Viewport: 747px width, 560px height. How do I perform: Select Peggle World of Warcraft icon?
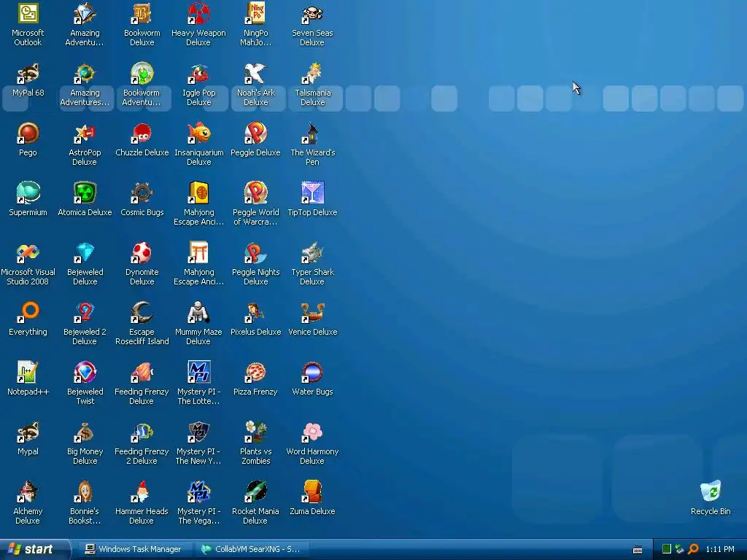(x=256, y=193)
